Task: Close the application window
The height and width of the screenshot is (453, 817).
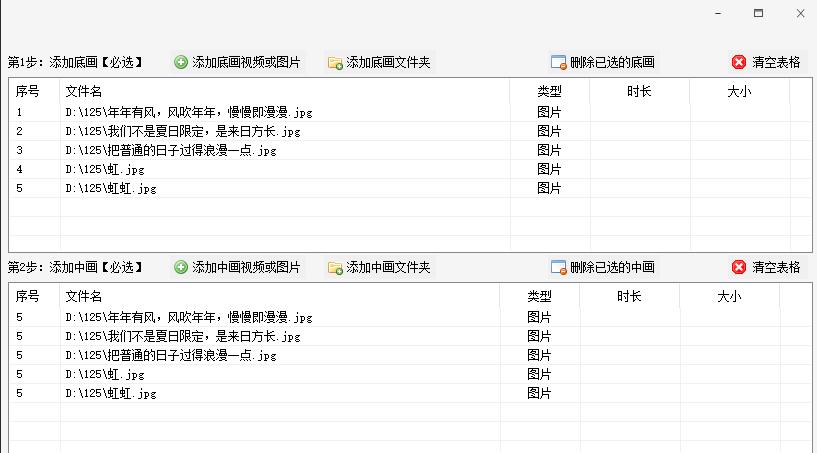Action: 800,14
